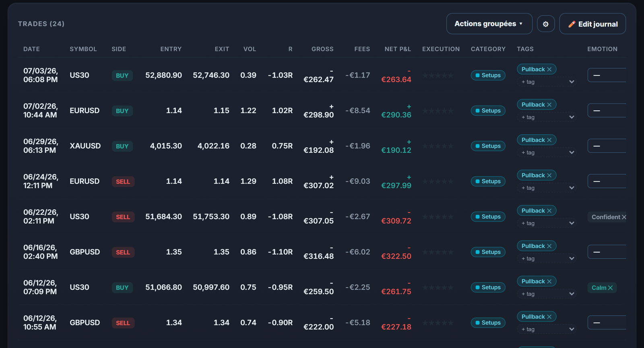Screen dimensions: 644x348
Task: Open tag dropdown for 06/29/26 XAUUSD trade
Action: point(547,153)
